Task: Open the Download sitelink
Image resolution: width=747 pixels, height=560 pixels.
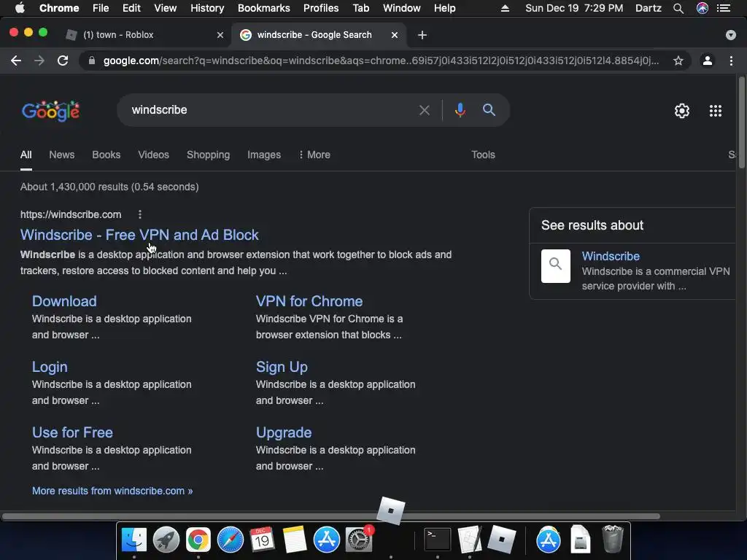Action: click(64, 301)
